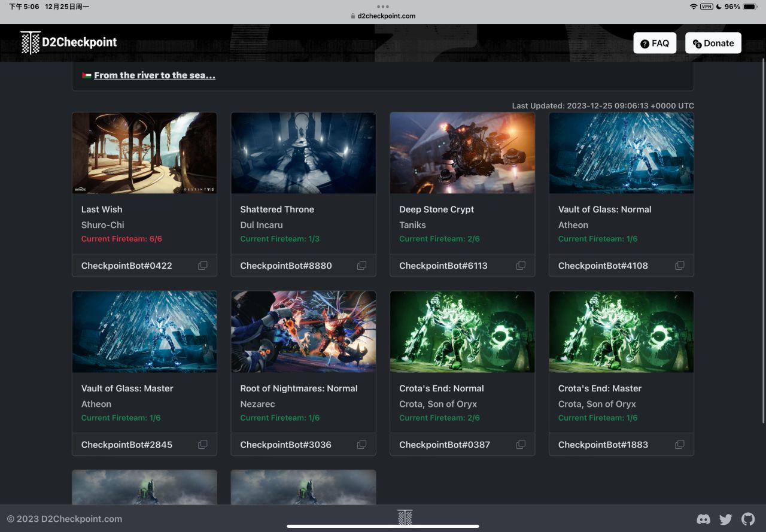Tap the battery icon in status bar
Image resolution: width=766 pixels, height=532 pixels.
(750, 7)
